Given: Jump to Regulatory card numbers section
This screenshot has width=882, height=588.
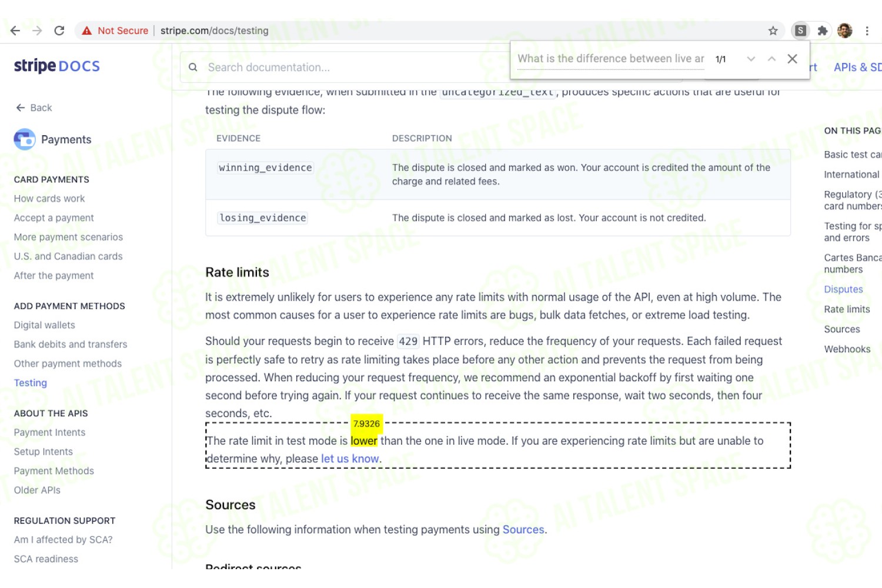Looking at the screenshot, I should 853,201.
